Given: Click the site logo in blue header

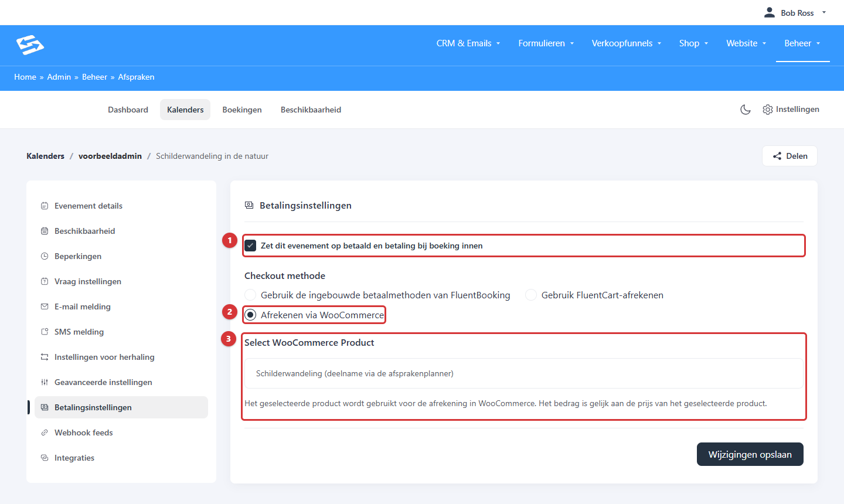Looking at the screenshot, I should click(x=30, y=45).
